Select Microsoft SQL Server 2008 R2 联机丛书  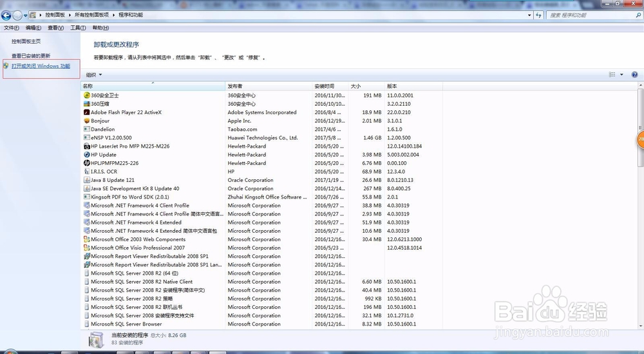(137, 307)
